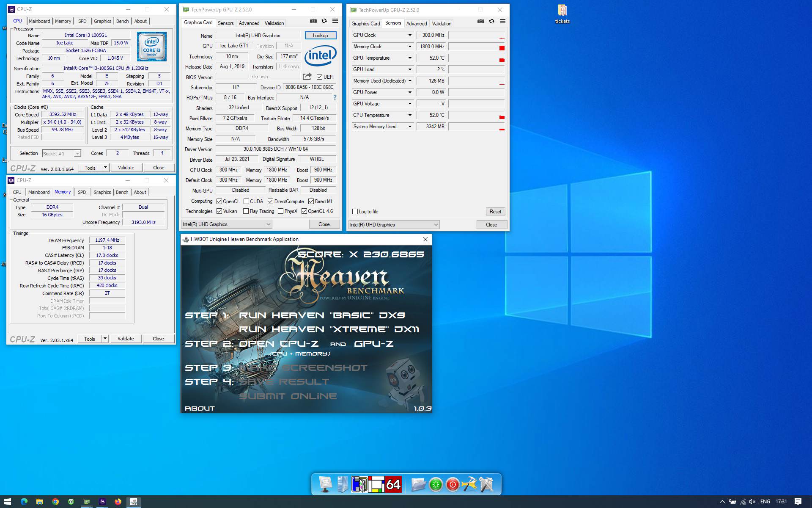Click the GPU Temperature sensor graph
This screenshot has width=812, height=508.
click(x=477, y=58)
